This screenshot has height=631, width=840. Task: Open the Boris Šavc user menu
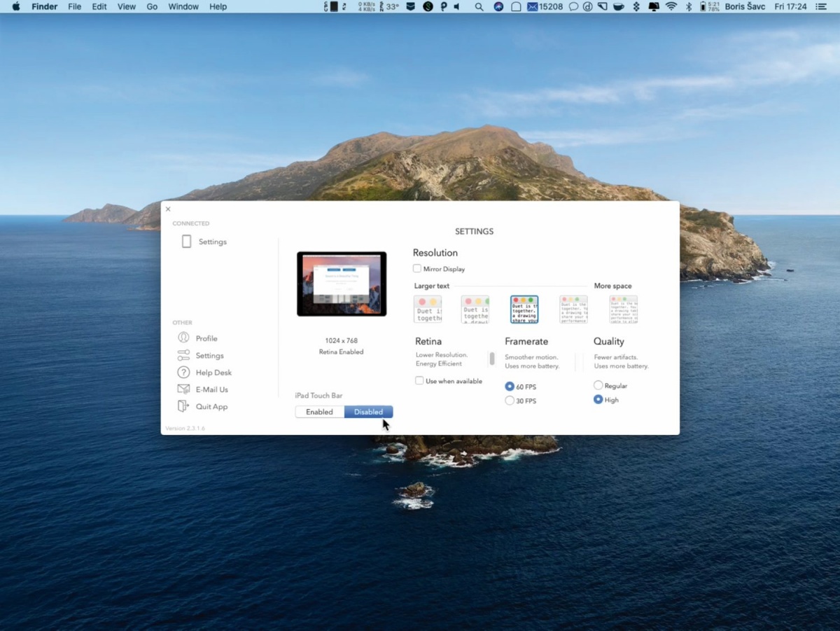tap(745, 6)
